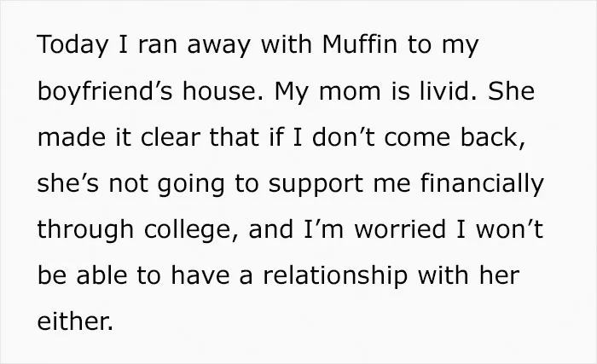Click the word "livid" in the text

tap(443, 90)
